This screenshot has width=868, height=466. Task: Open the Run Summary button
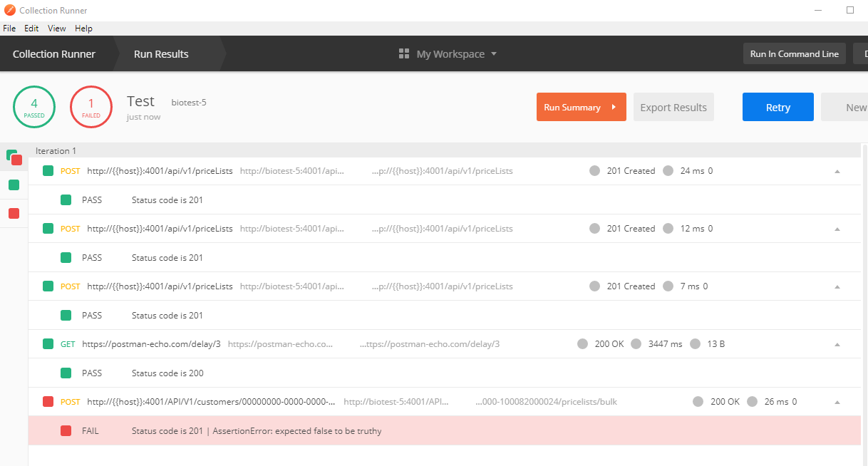pos(582,107)
